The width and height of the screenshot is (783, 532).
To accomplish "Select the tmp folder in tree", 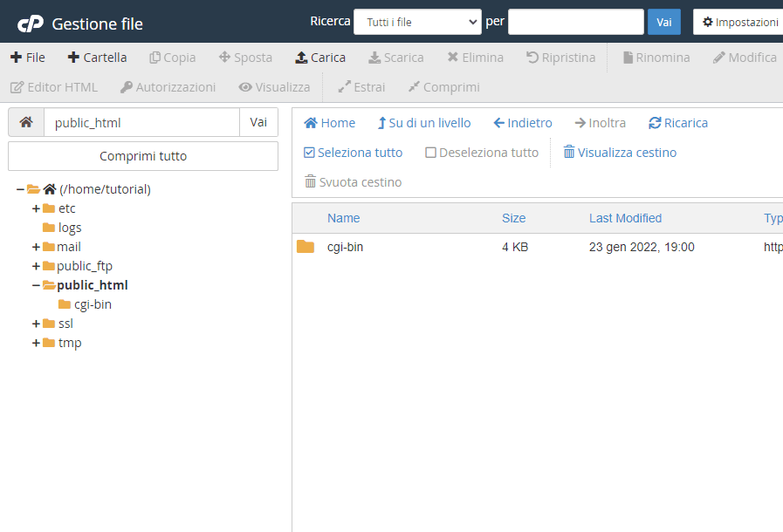I will click(70, 344).
